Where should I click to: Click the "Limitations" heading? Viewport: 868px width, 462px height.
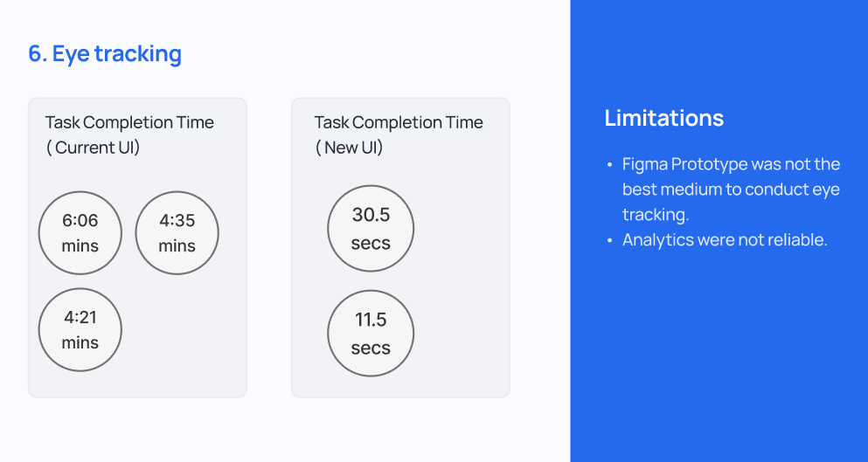(x=664, y=118)
